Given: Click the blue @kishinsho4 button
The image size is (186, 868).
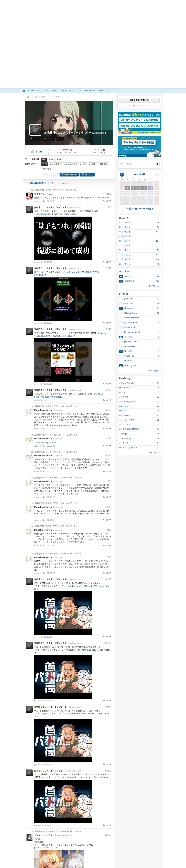Looking at the screenshot, I should 69,175.
